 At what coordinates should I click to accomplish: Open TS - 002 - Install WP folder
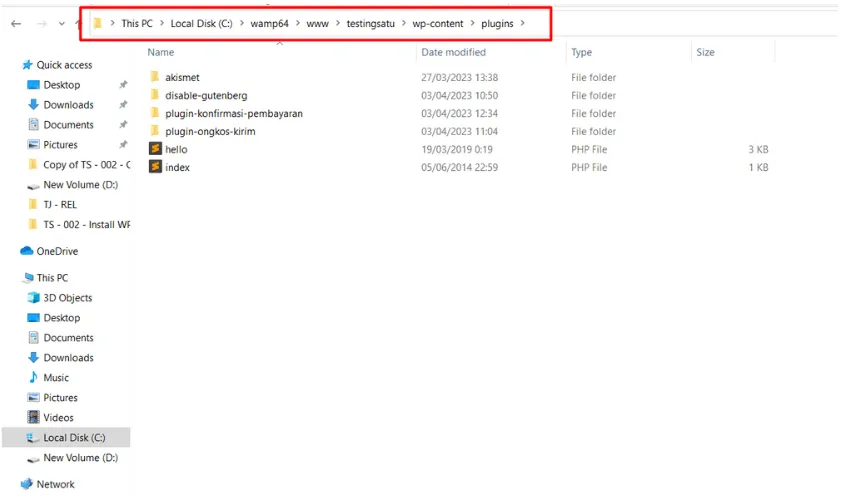[x=87, y=225]
